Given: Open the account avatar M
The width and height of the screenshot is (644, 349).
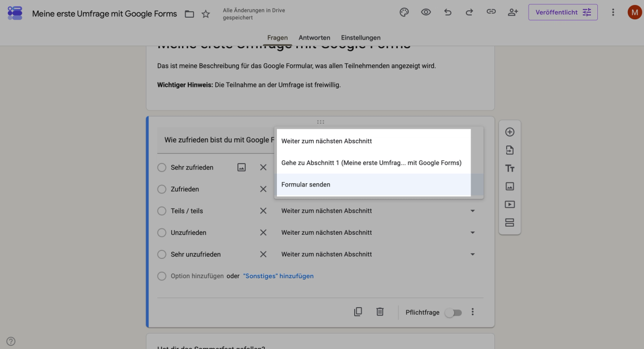Looking at the screenshot, I should point(634,12).
